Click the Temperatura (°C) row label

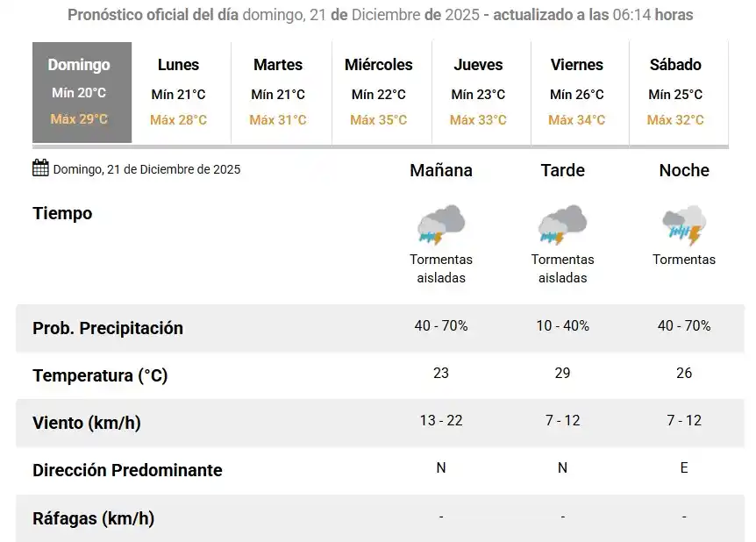[x=100, y=375]
